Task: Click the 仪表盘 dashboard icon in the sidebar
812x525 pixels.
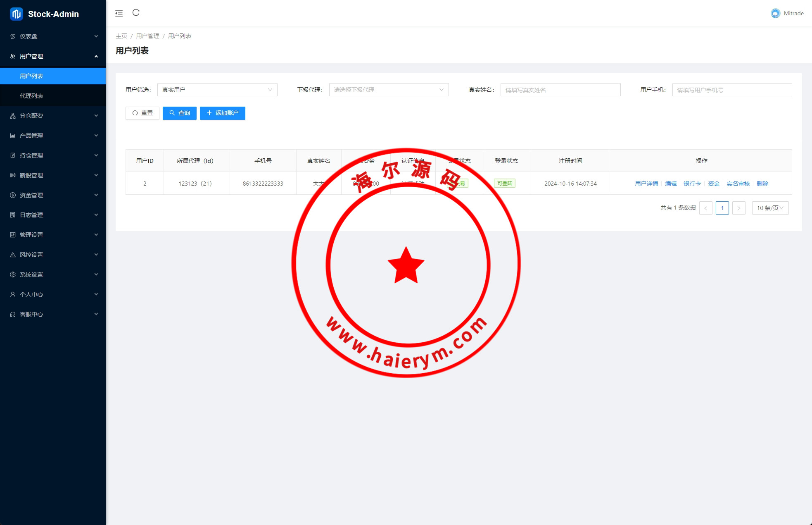Action: pyautogui.click(x=13, y=36)
